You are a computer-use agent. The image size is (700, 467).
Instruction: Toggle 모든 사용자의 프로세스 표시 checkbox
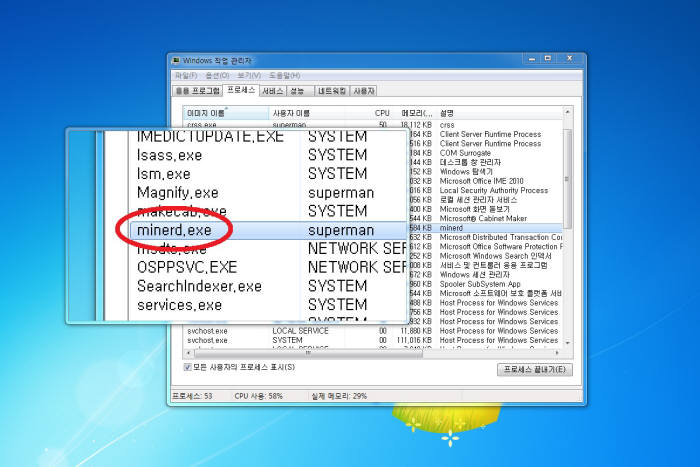point(188,367)
